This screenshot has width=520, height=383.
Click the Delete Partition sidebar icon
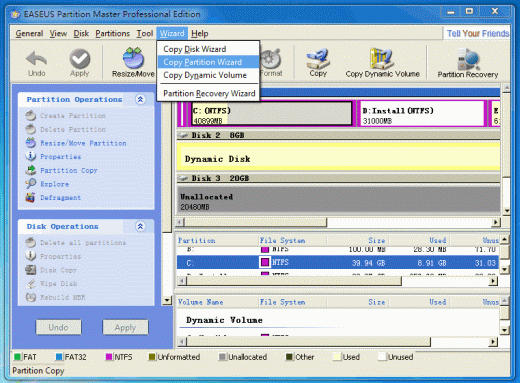31,129
